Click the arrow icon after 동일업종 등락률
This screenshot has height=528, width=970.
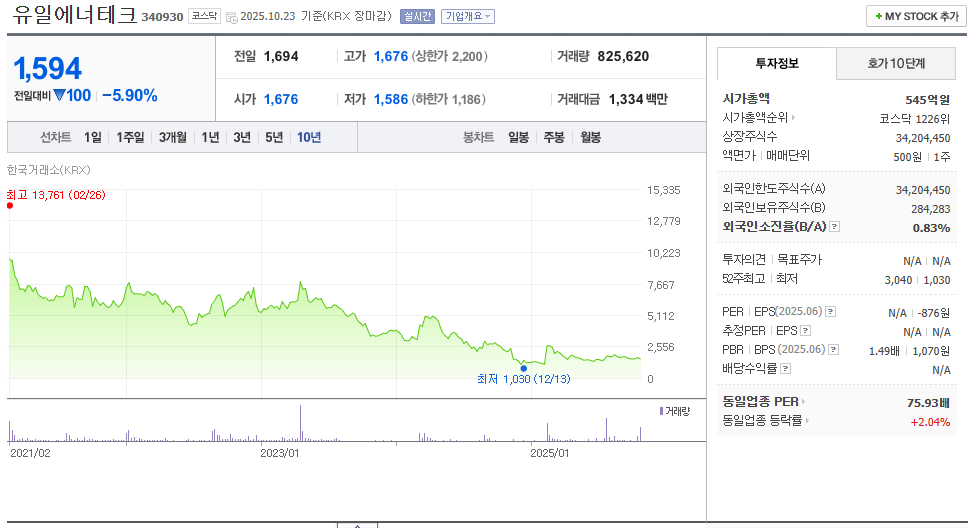pos(807,421)
